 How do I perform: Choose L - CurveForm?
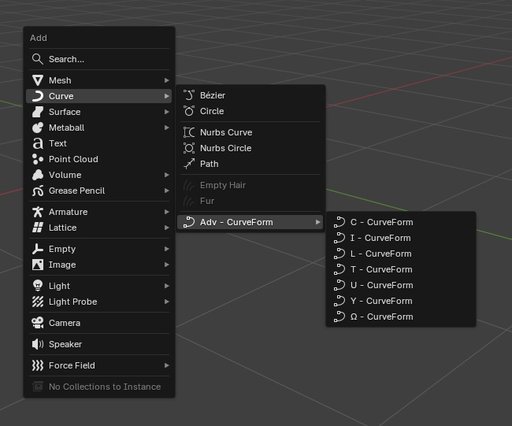tap(401, 254)
